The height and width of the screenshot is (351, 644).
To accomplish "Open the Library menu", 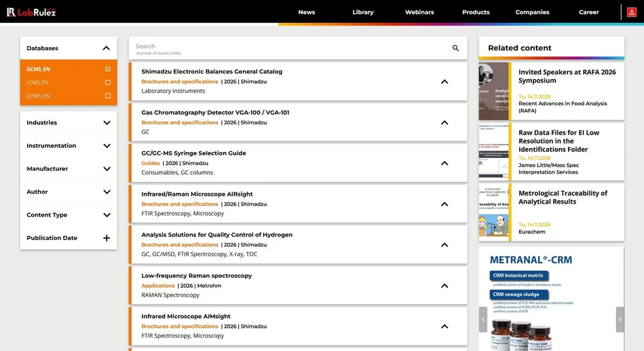I will (x=363, y=12).
